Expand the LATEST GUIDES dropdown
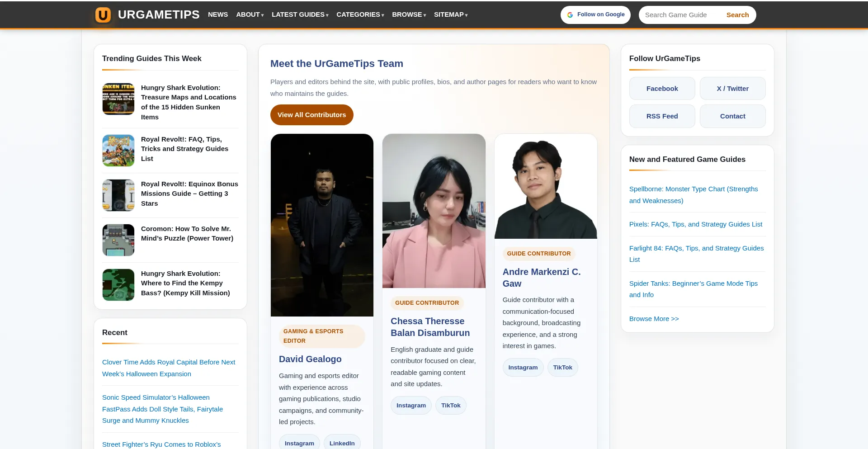This screenshot has height=449, width=868. [300, 14]
